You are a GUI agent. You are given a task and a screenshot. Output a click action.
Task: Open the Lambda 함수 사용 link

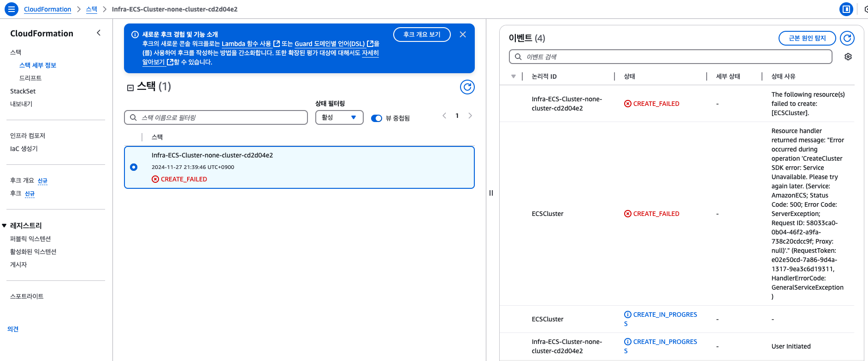coord(250,44)
